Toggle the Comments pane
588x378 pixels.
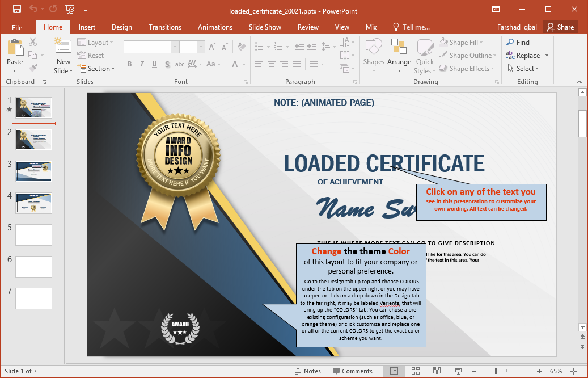352,371
